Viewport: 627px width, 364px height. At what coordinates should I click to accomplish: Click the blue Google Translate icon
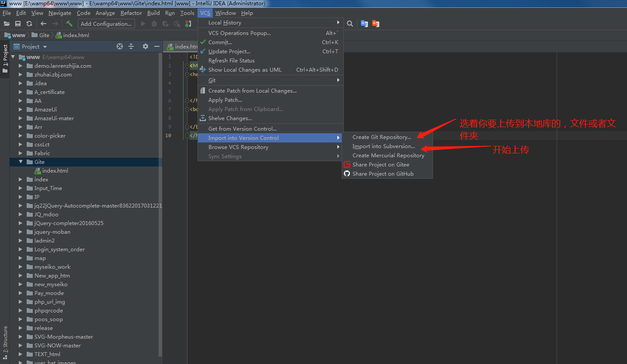[x=364, y=24]
